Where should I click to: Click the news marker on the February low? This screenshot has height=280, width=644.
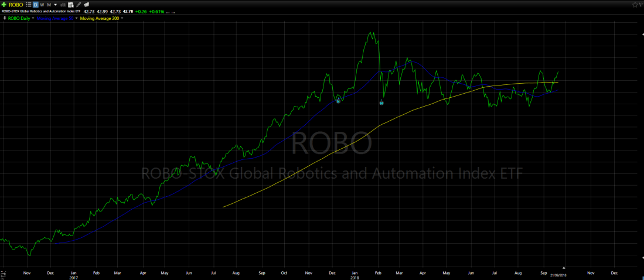[381, 103]
